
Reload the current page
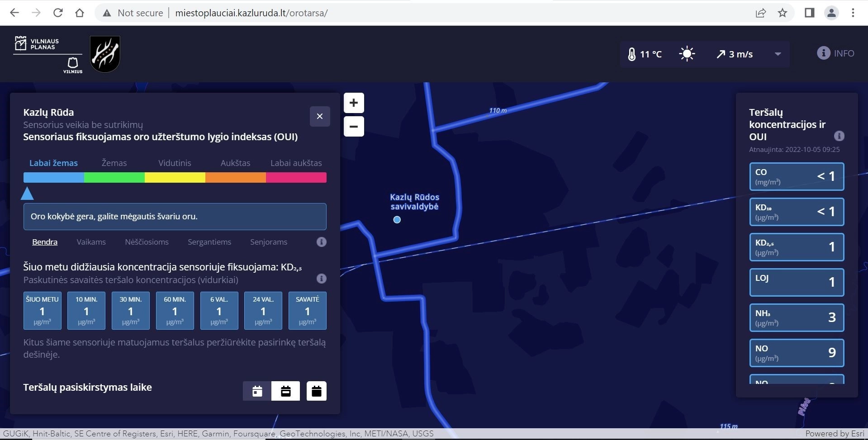(58, 13)
